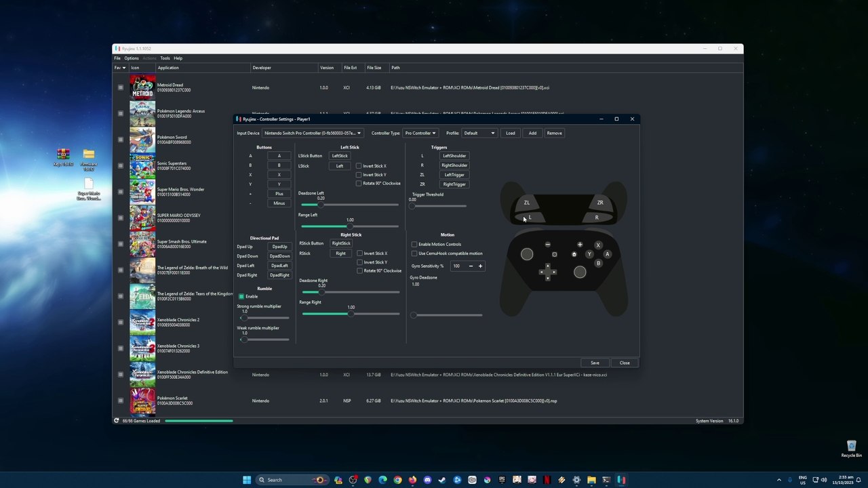The width and height of the screenshot is (868, 488).
Task: Click the RightStick mapping button for RStick Button
Action: pos(341,243)
